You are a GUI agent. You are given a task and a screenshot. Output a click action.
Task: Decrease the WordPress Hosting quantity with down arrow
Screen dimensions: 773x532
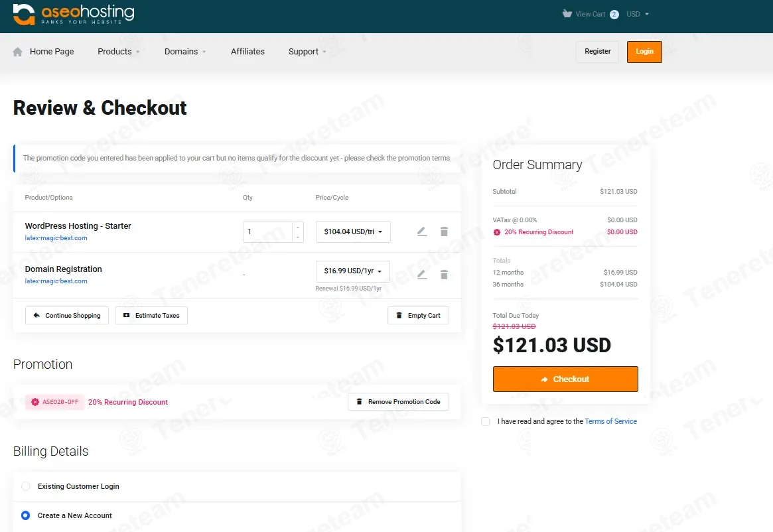298,237
